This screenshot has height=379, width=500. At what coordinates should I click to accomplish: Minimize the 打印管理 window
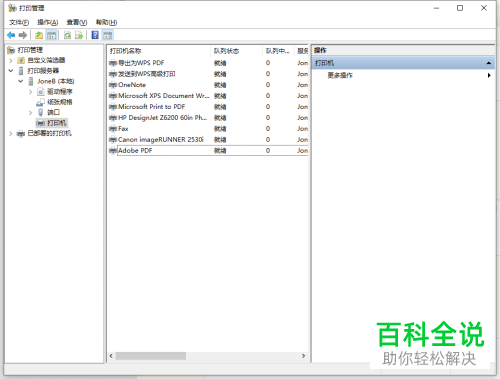[436, 8]
